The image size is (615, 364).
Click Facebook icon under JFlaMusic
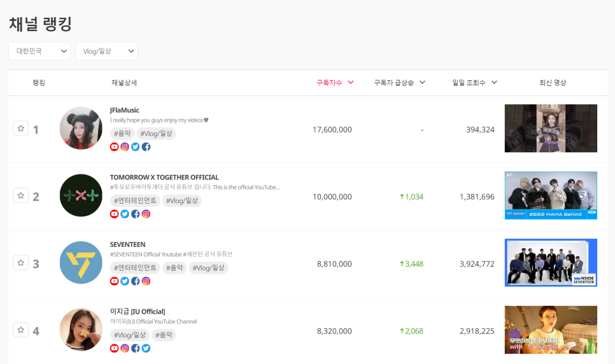click(146, 147)
